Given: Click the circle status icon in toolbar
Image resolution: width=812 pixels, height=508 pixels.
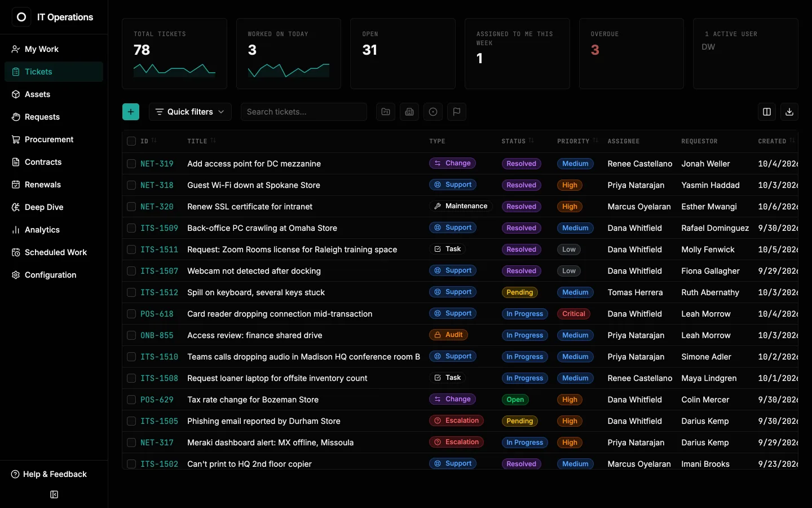Looking at the screenshot, I should pyautogui.click(x=433, y=112).
